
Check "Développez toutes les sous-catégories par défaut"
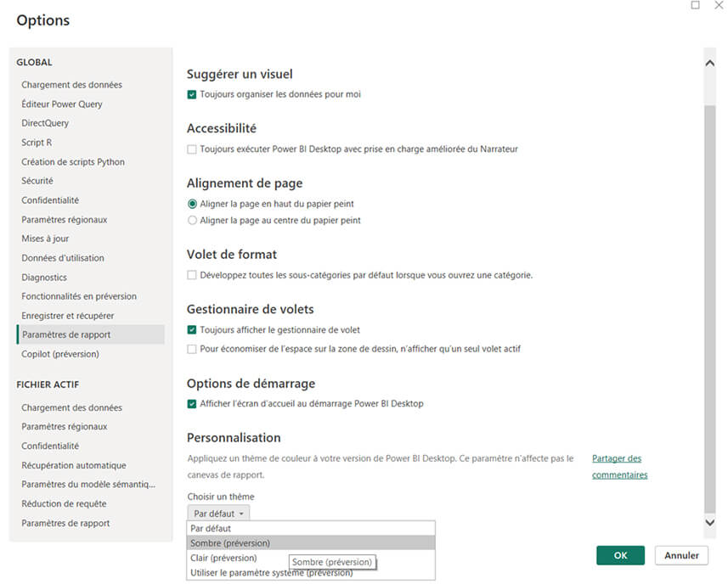pos(191,274)
